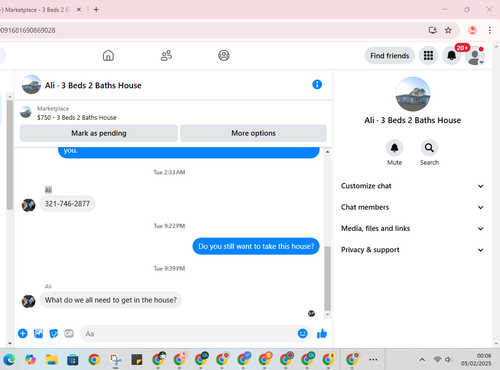
Task: Open the Chrome profile avatar
Action: pyautogui.click(x=472, y=30)
